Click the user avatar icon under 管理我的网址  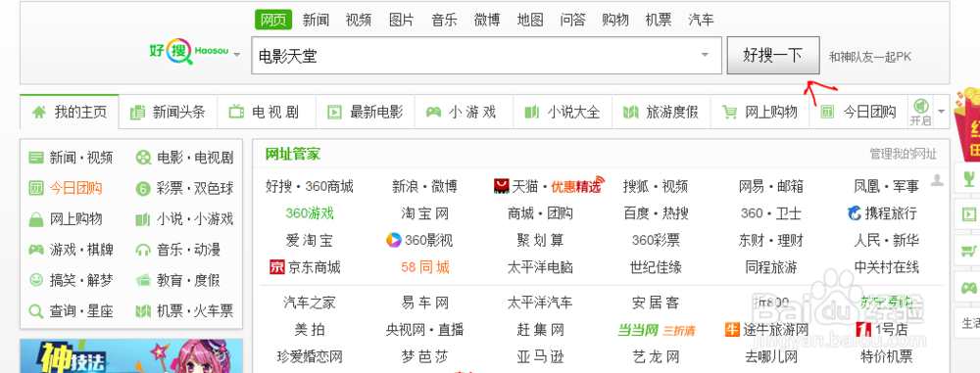(937, 180)
